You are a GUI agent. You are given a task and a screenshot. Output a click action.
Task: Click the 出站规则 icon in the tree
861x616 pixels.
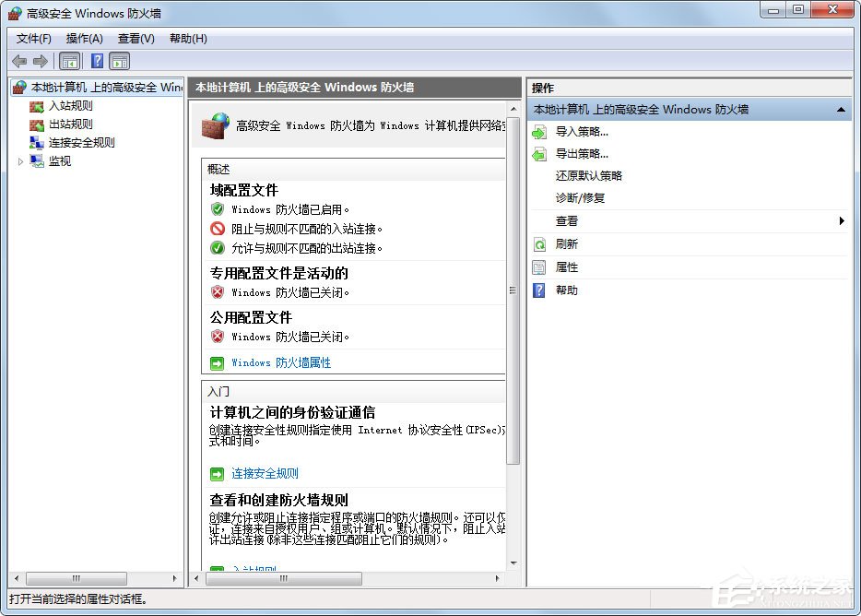coord(35,124)
